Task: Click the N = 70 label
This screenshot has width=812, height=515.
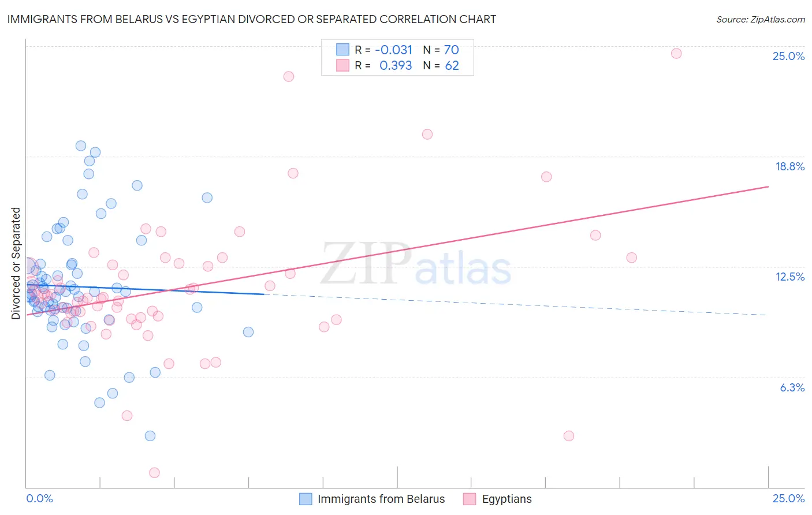Action: click(441, 50)
